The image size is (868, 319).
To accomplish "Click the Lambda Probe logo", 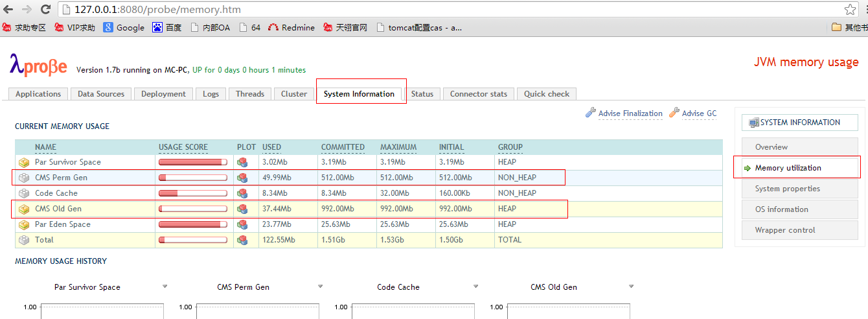I will pos(38,64).
